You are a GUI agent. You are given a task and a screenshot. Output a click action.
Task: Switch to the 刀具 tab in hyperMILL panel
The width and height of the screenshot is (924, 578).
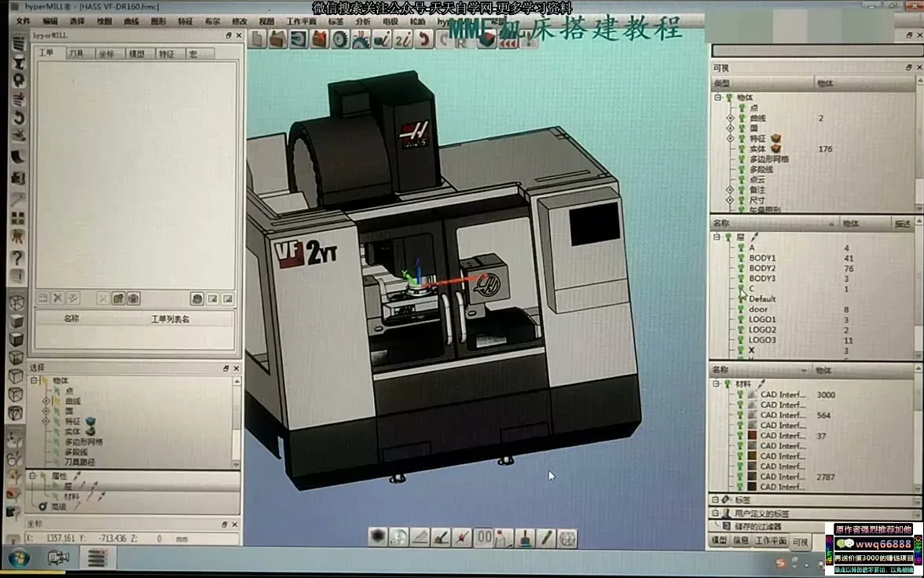(75, 54)
